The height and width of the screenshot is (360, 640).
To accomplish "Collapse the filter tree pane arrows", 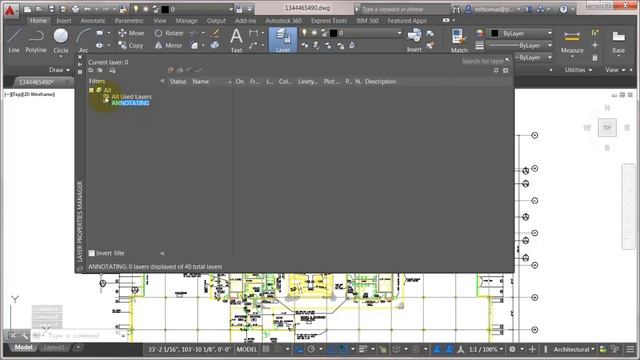I will [x=162, y=81].
